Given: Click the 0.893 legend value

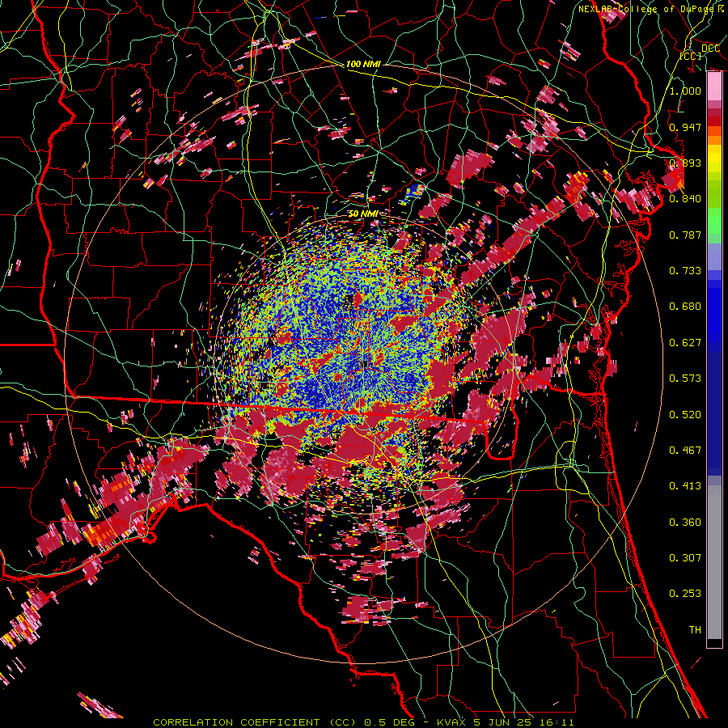Looking at the screenshot, I should pos(685,163).
